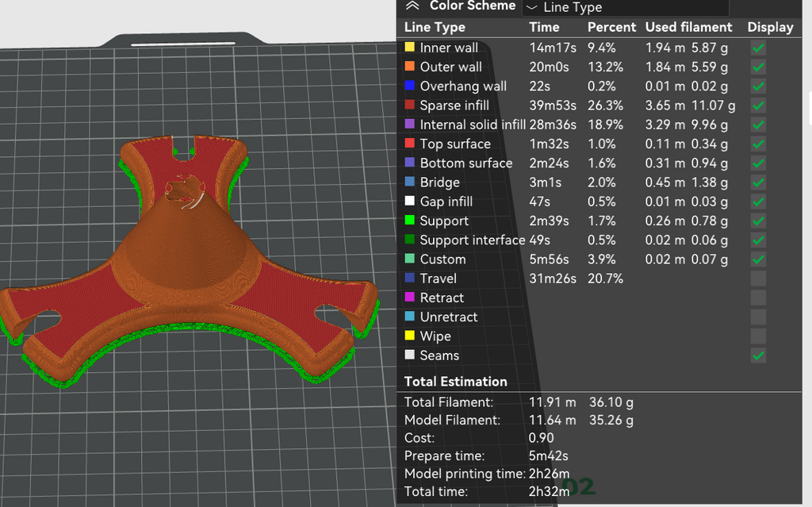Toggle Top surface display checkbox
Screen dimensions: 812x507
pos(758,144)
